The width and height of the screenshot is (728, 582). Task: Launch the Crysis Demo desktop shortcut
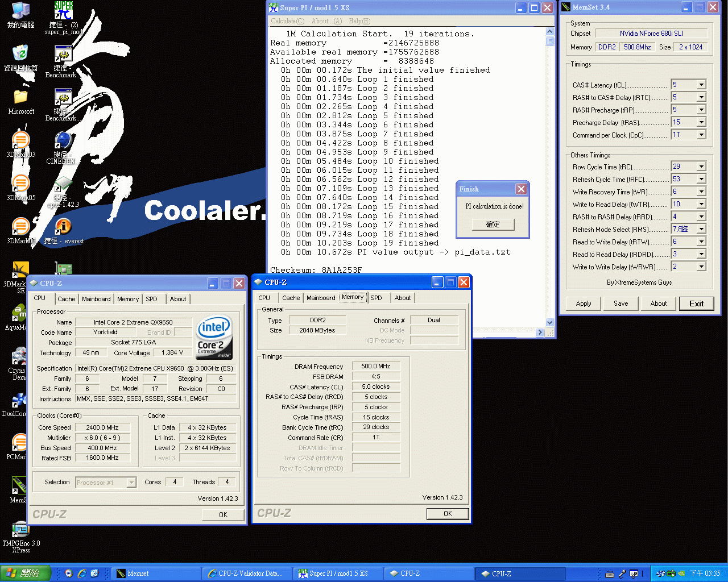[18, 364]
